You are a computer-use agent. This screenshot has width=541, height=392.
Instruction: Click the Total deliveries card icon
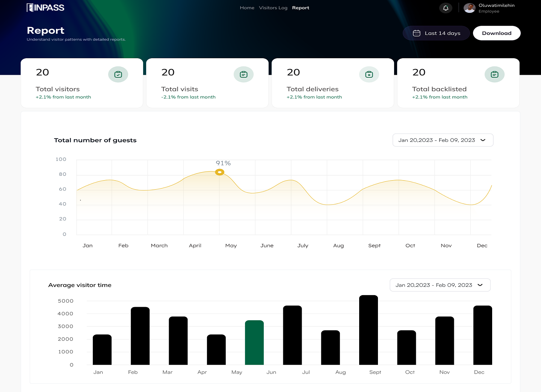click(x=369, y=74)
